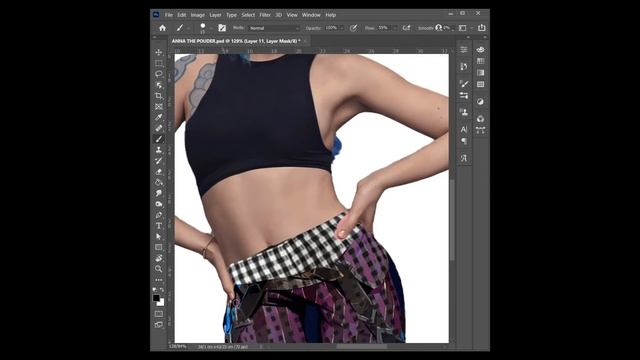Screen dimensions: 640x360
Task: Toggle Quick Mask mode
Action: pos(159,314)
